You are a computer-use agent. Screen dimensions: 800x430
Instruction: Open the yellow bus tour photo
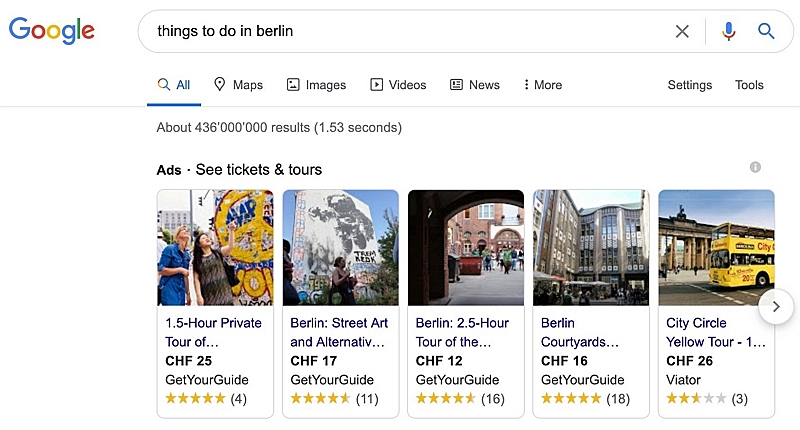[x=716, y=248]
